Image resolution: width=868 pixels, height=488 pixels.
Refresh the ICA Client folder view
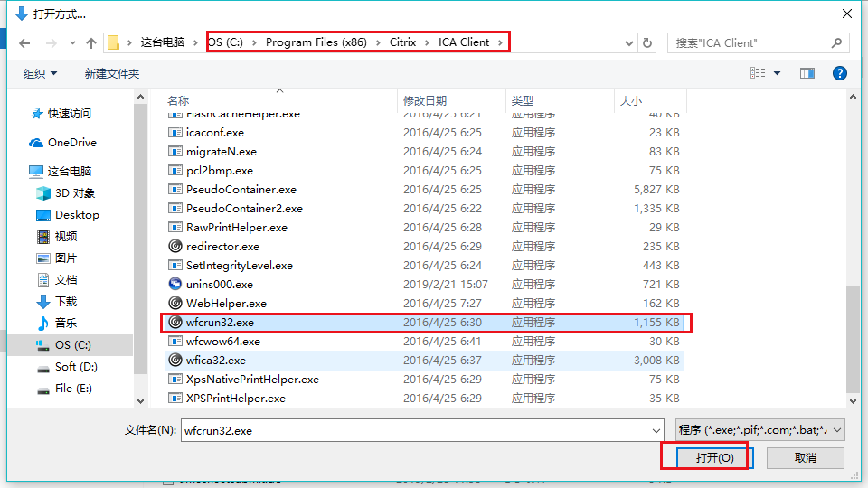[647, 43]
